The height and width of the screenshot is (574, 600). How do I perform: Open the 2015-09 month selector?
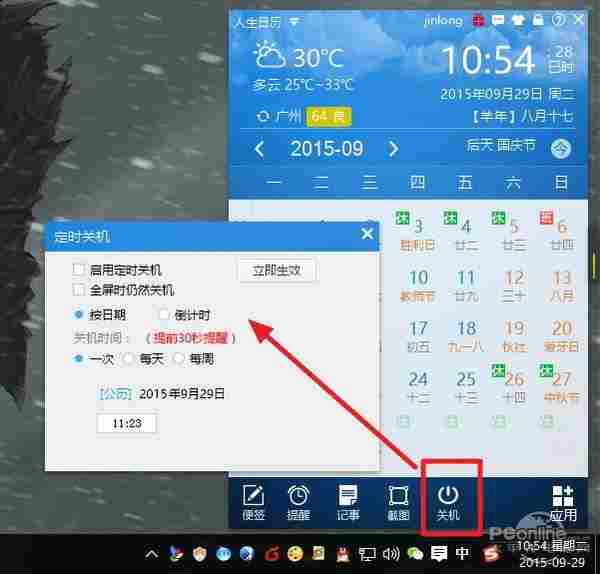coord(326,148)
